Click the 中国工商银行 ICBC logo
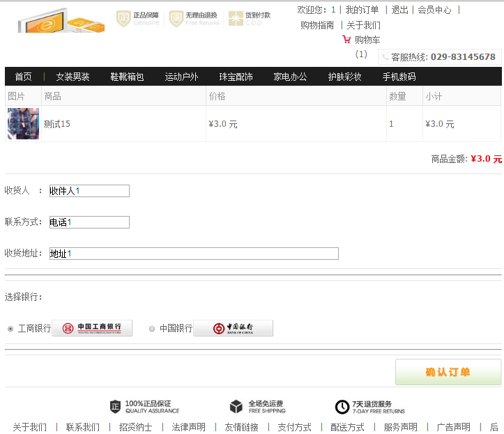 tap(92, 328)
